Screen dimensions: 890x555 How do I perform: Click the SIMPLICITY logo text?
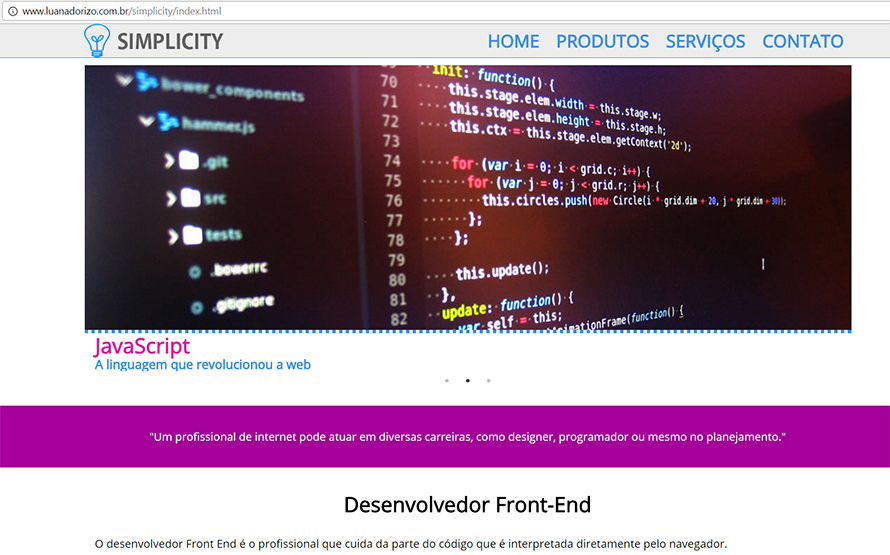pyautogui.click(x=169, y=42)
